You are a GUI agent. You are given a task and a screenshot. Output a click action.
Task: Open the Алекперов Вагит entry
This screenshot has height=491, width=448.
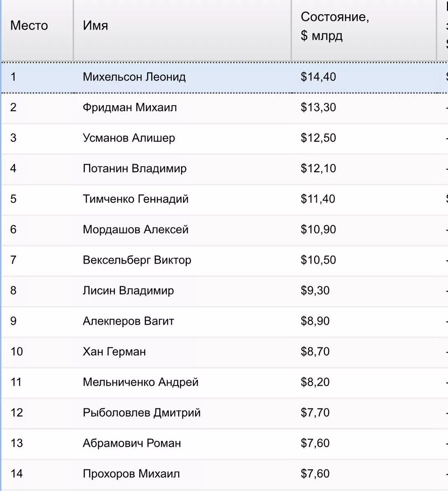[x=128, y=321]
